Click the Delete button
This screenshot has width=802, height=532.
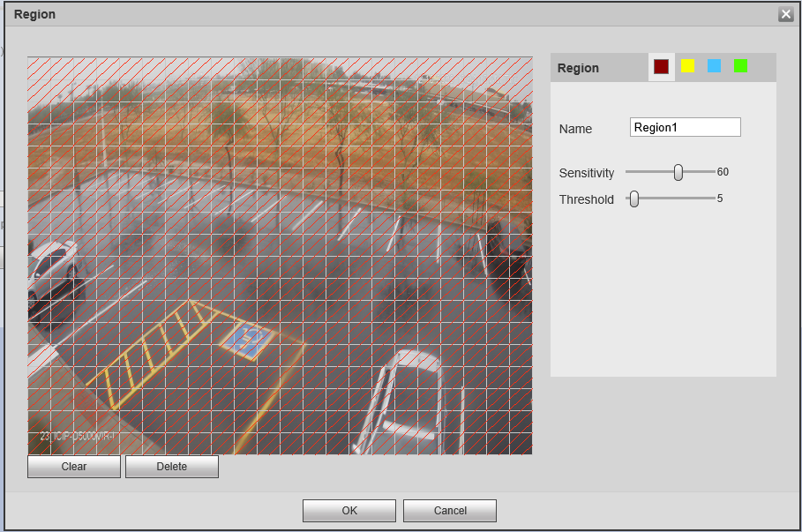(172, 467)
